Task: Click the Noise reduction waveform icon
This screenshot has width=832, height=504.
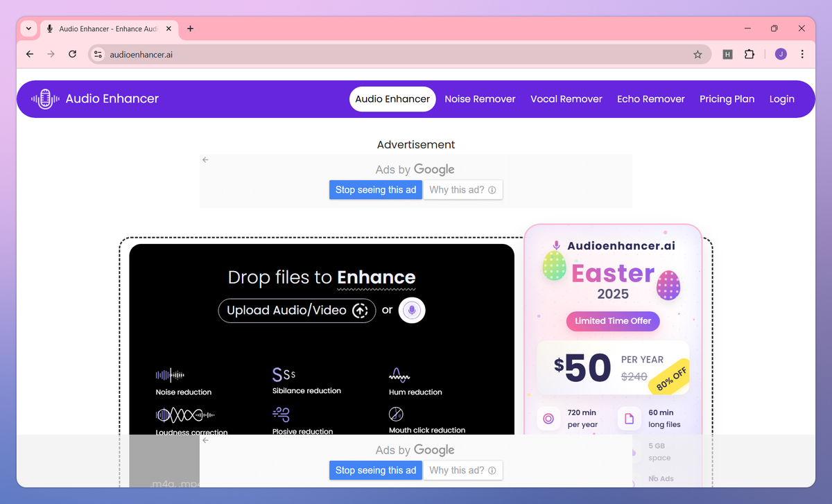Action: tap(170, 376)
